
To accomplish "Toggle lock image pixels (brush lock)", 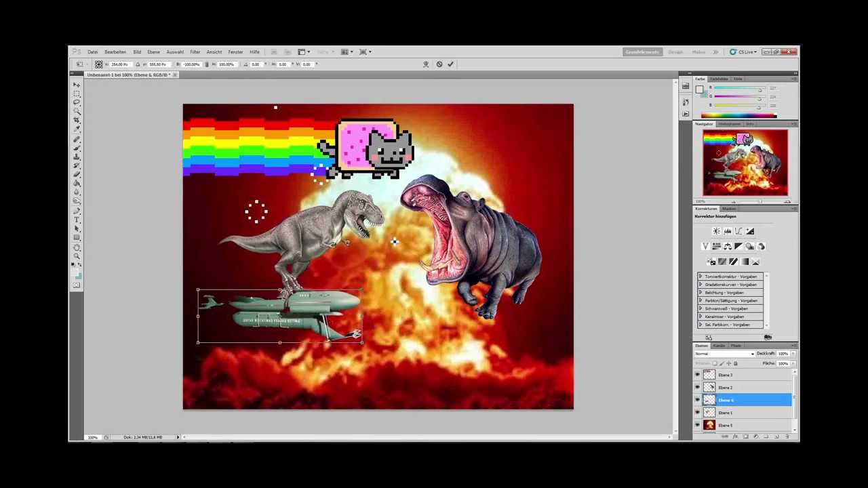I will click(722, 363).
